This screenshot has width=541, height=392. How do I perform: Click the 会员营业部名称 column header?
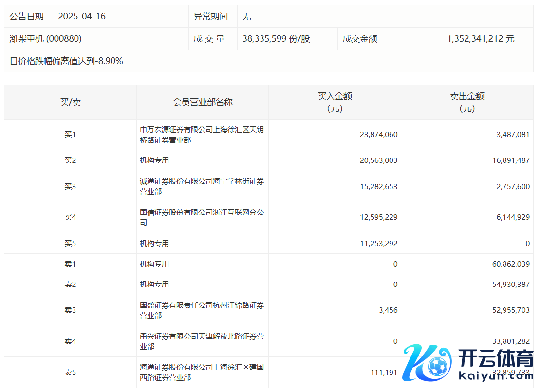203,102
